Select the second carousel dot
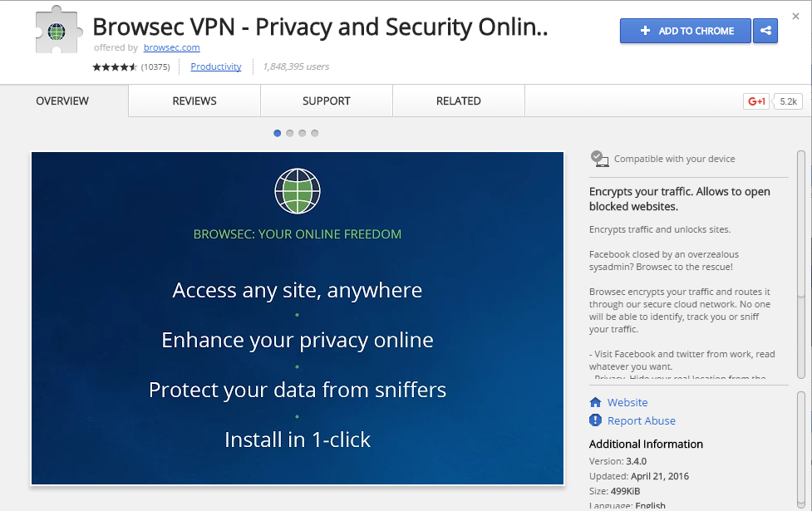Screen dimensions: 812x511 [x=289, y=133]
